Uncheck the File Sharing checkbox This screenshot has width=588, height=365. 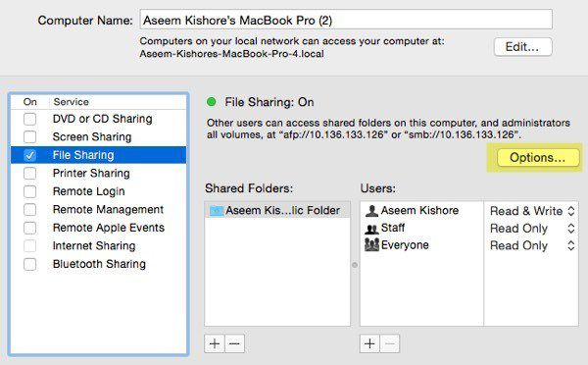click(30, 155)
